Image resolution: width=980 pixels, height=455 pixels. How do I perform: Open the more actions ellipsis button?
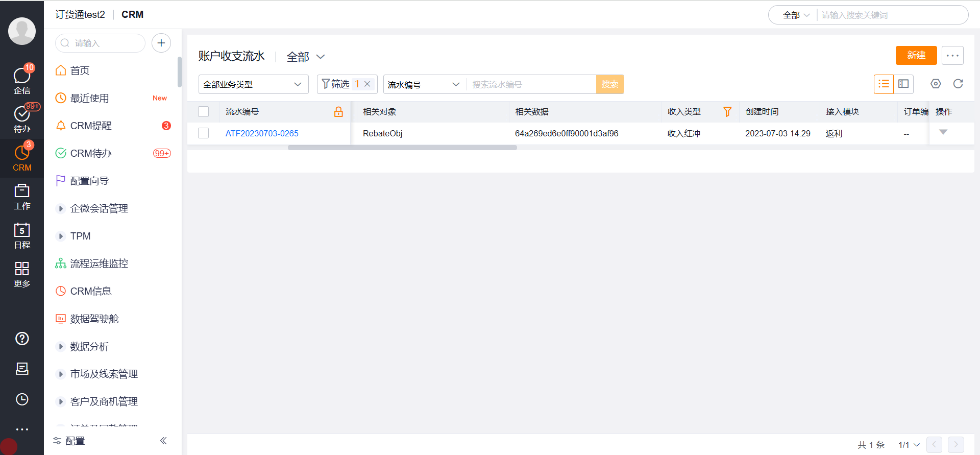coord(952,55)
